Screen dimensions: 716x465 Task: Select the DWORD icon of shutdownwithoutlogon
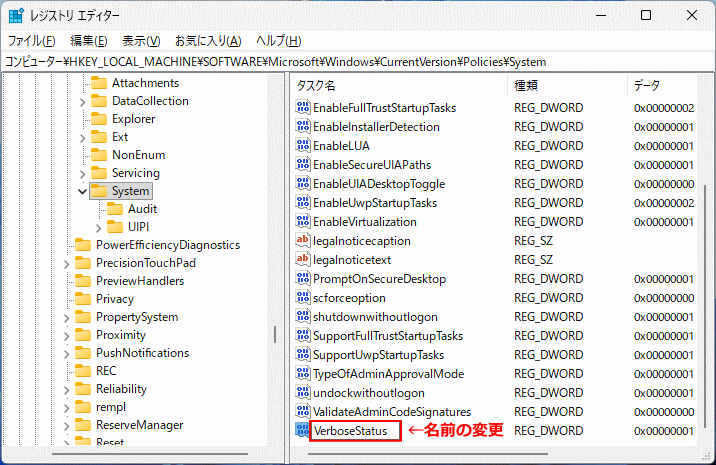coord(302,316)
